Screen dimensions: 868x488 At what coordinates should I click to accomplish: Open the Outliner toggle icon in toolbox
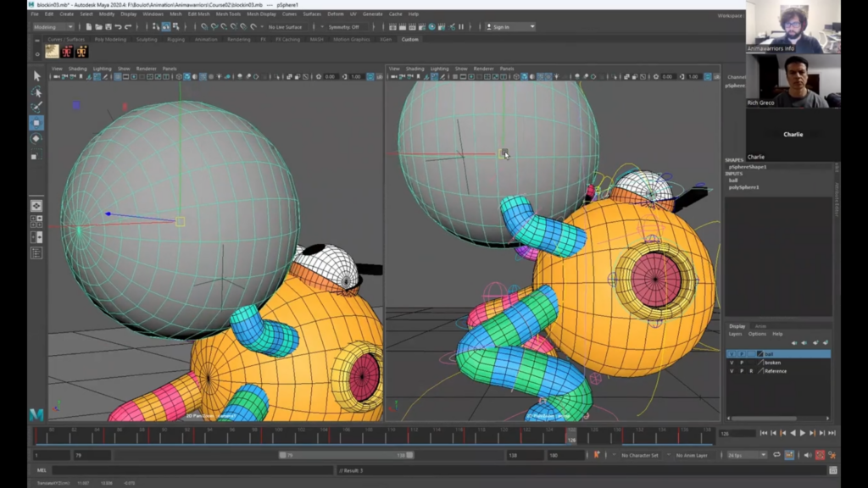coord(36,253)
